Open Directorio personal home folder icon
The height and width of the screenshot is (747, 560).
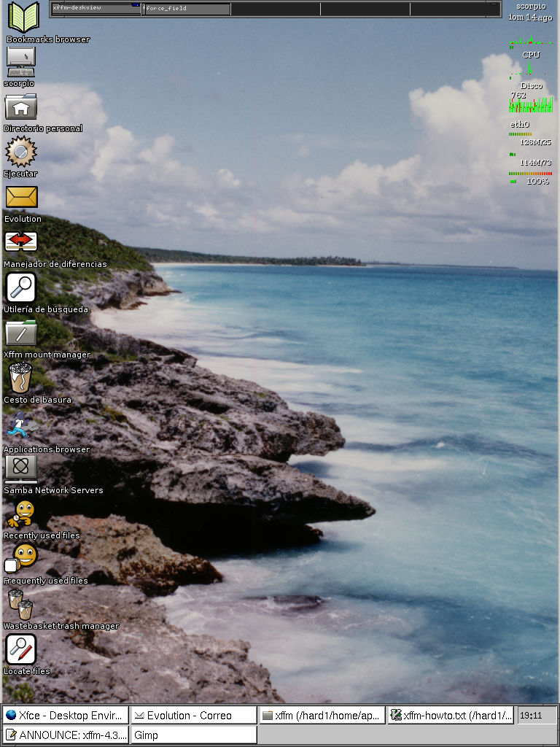point(21,107)
